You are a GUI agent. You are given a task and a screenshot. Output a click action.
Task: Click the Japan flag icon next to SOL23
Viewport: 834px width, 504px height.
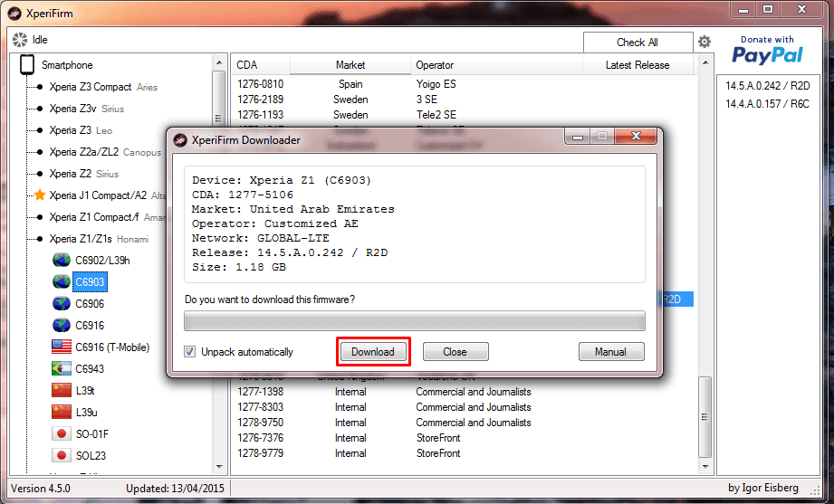(x=62, y=456)
